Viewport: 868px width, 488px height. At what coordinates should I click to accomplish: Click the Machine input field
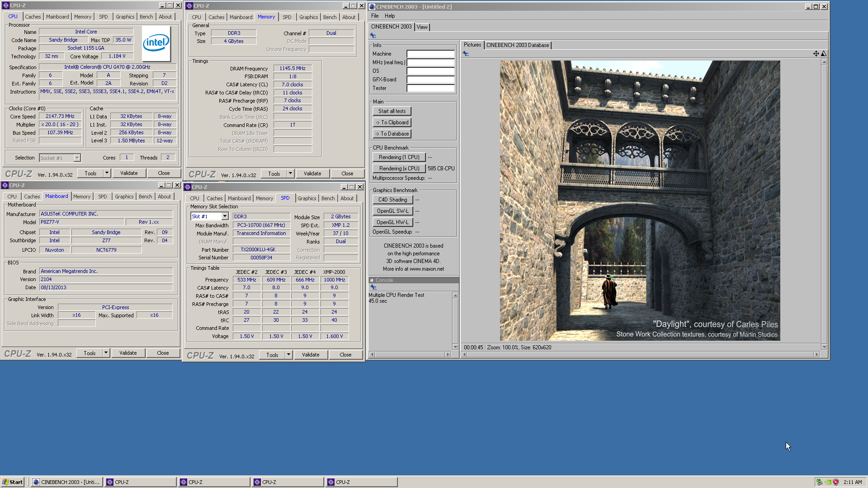[430, 54]
